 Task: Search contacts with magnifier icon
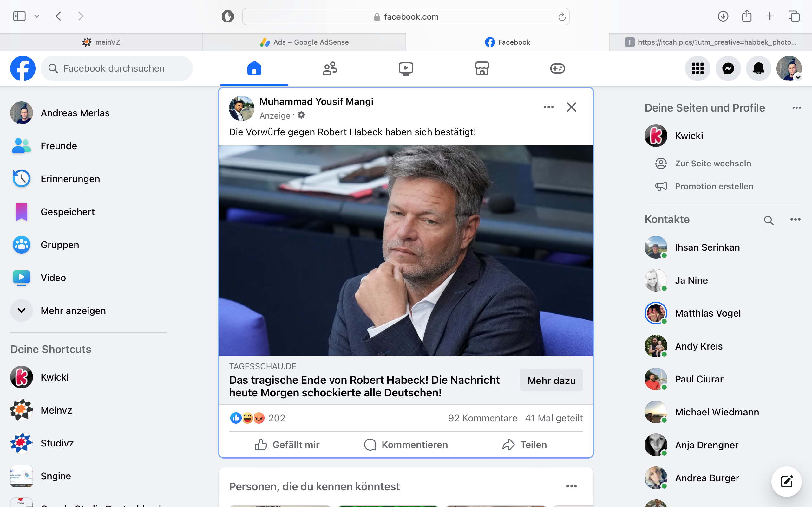(768, 220)
